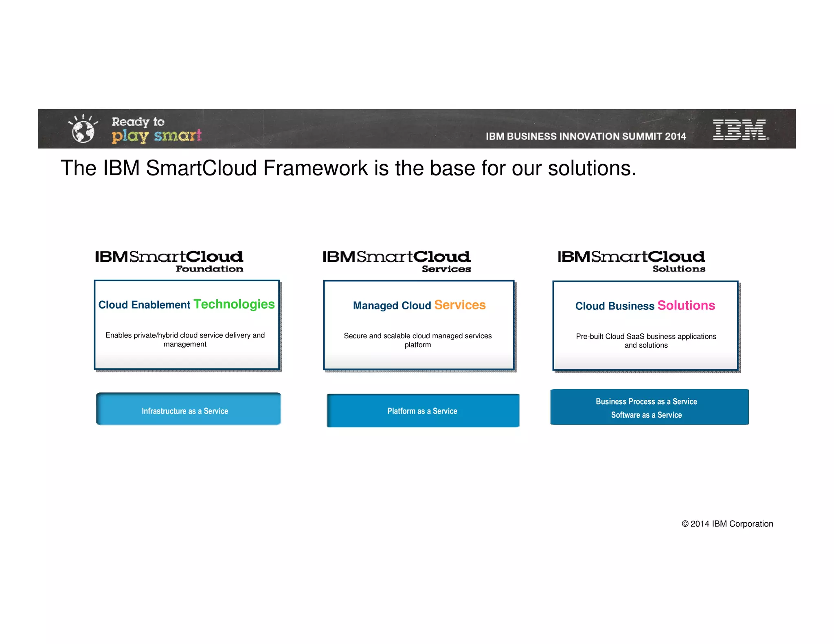Click Business Process as a Service text
The width and height of the screenshot is (834, 644).
click(646, 402)
